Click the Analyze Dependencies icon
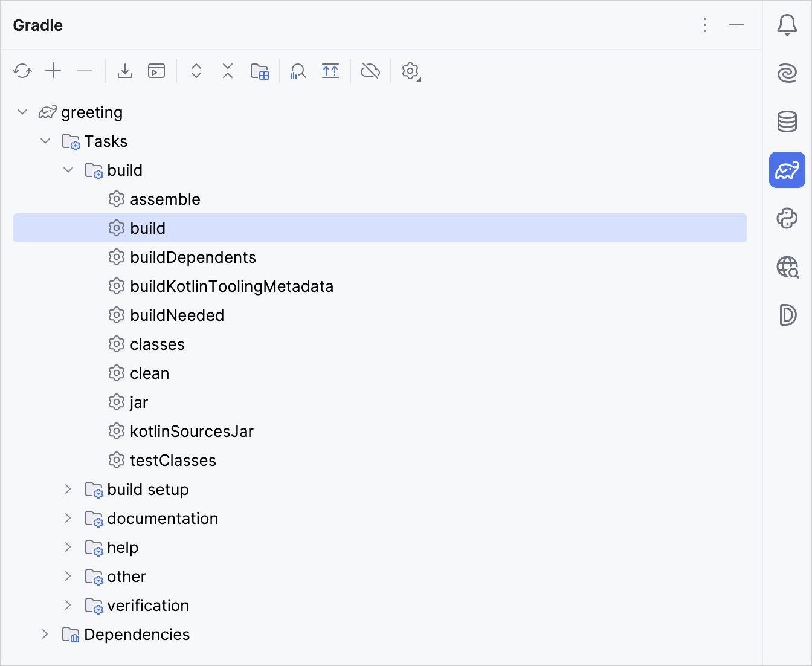The width and height of the screenshot is (812, 666). (x=298, y=71)
